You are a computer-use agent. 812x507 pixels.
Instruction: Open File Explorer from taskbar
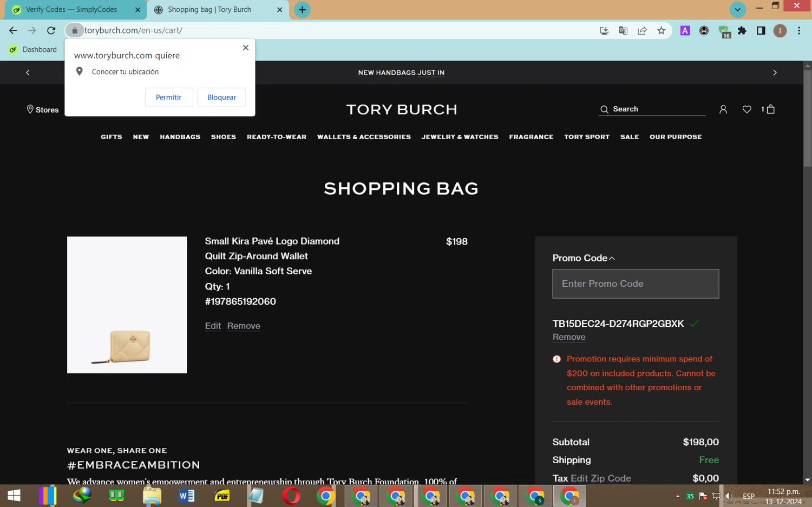(x=152, y=496)
